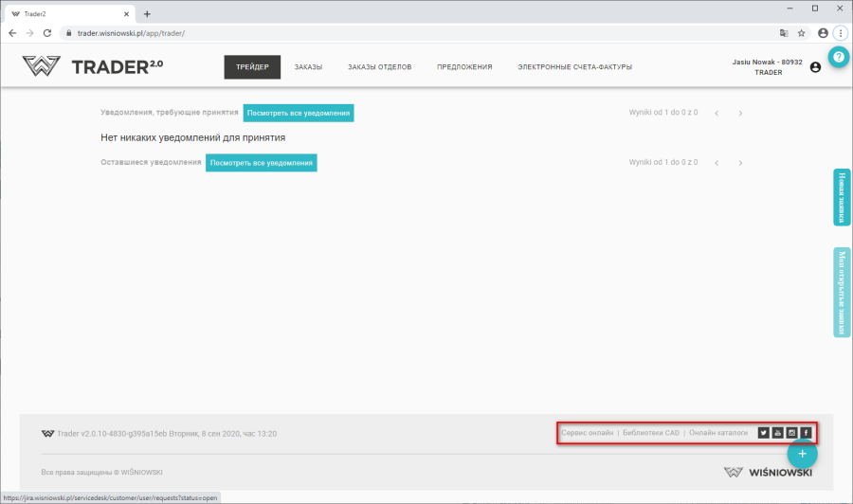Open the Библиотеки CAD footer link
The height and width of the screenshot is (504, 853).
pyautogui.click(x=651, y=433)
